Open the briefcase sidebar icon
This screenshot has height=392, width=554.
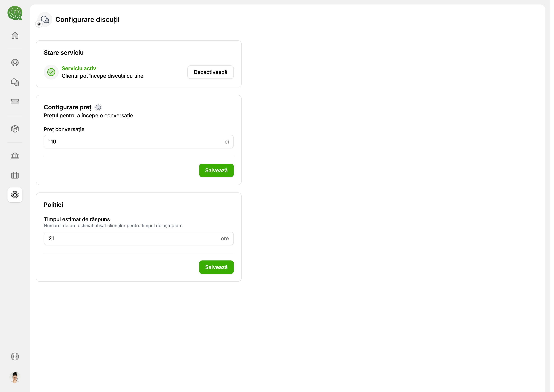click(x=15, y=175)
